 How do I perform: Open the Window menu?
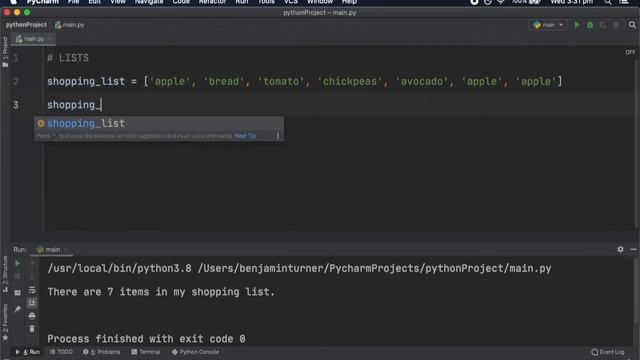tap(320, 2)
